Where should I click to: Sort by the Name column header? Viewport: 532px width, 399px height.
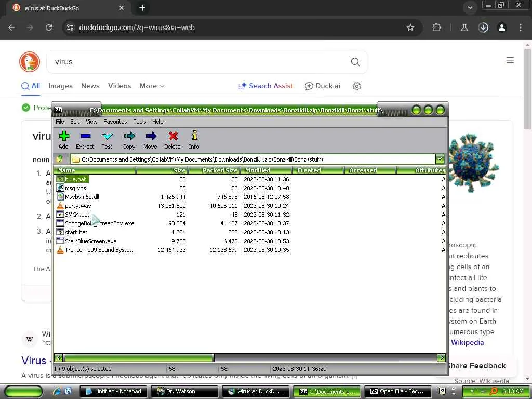pyautogui.click(x=95, y=170)
